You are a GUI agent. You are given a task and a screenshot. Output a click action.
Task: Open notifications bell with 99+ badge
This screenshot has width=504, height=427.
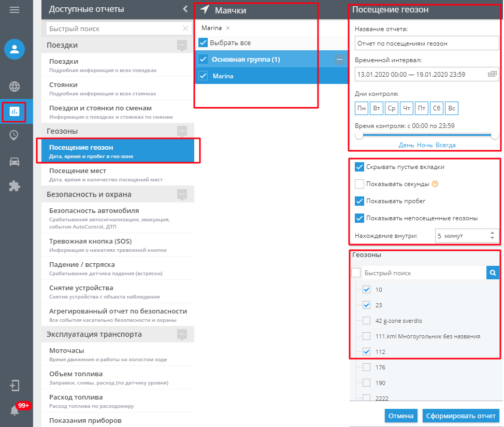pos(15,410)
